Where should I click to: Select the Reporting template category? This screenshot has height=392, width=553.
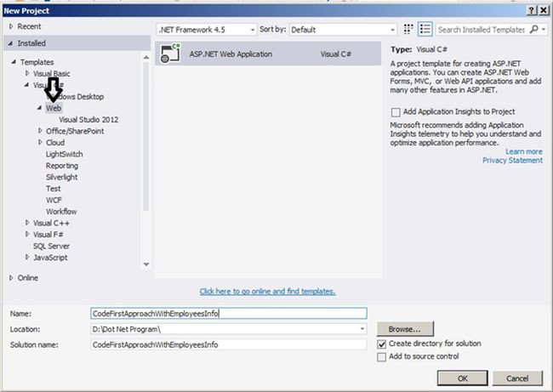point(62,166)
